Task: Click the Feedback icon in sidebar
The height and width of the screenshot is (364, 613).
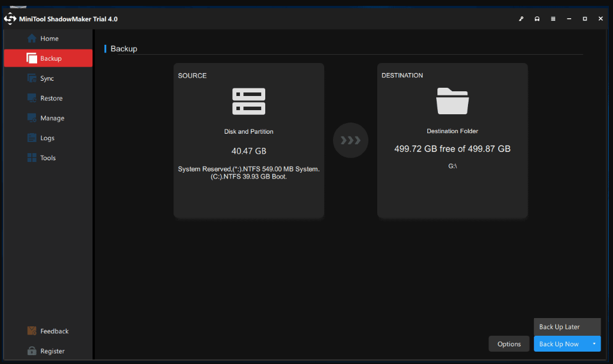Action: point(32,331)
